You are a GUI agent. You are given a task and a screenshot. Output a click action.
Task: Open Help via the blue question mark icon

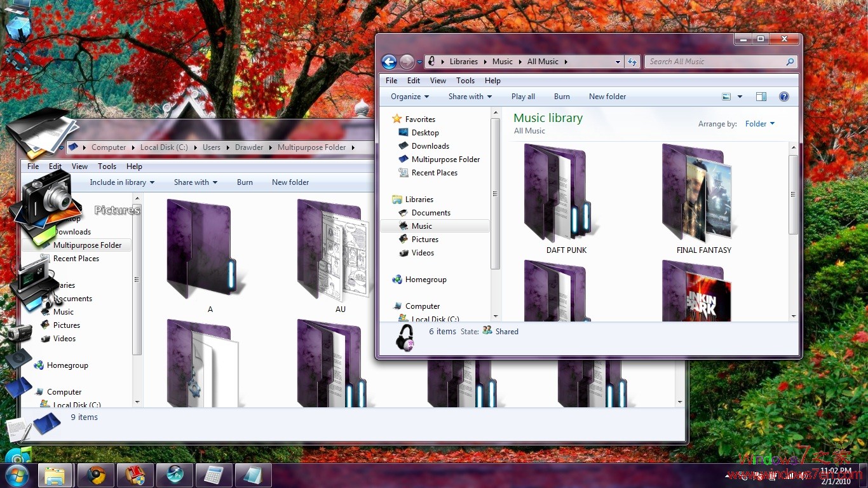(784, 96)
